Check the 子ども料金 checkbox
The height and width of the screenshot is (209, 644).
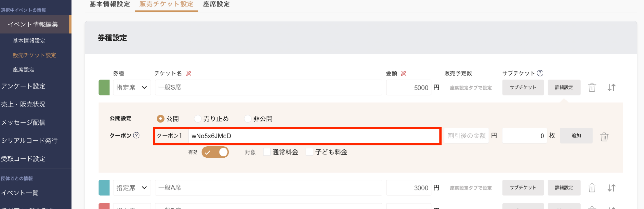pos(309,152)
